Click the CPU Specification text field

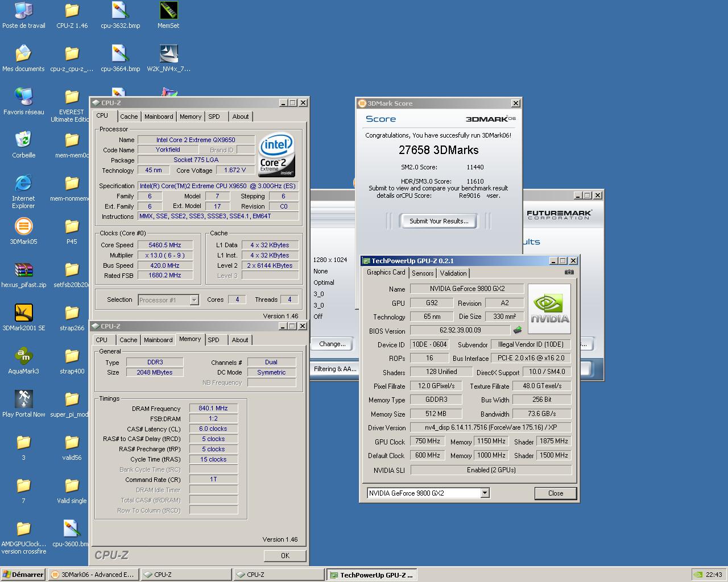pos(218,186)
